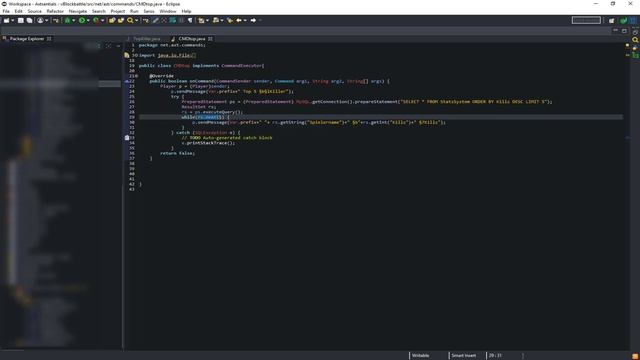Image resolution: width=640 pixels, height=360 pixels.
Task: Open the Refactor menu
Action: coord(55,11)
